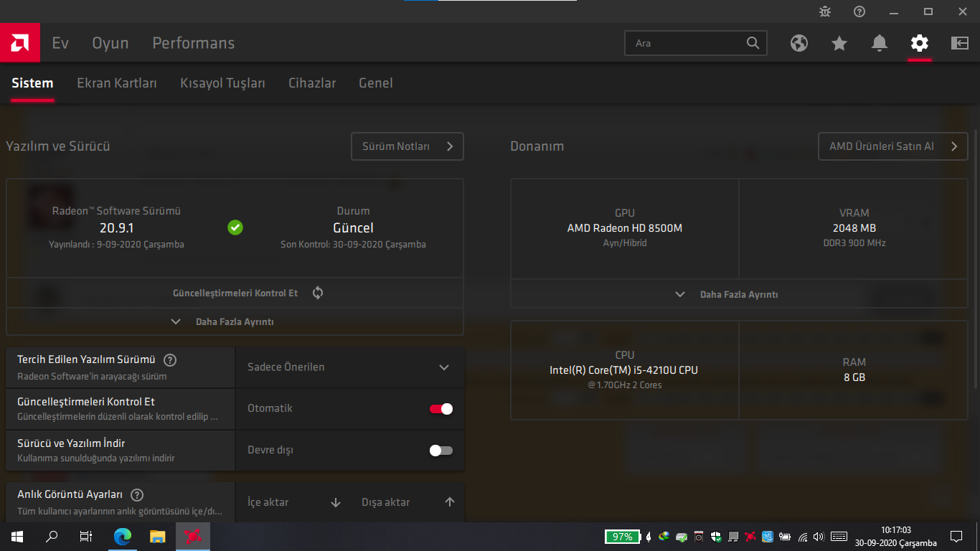Click the İçe aktar down arrow icon
The height and width of the screenshot is (551, 980).
coord(336,502)
